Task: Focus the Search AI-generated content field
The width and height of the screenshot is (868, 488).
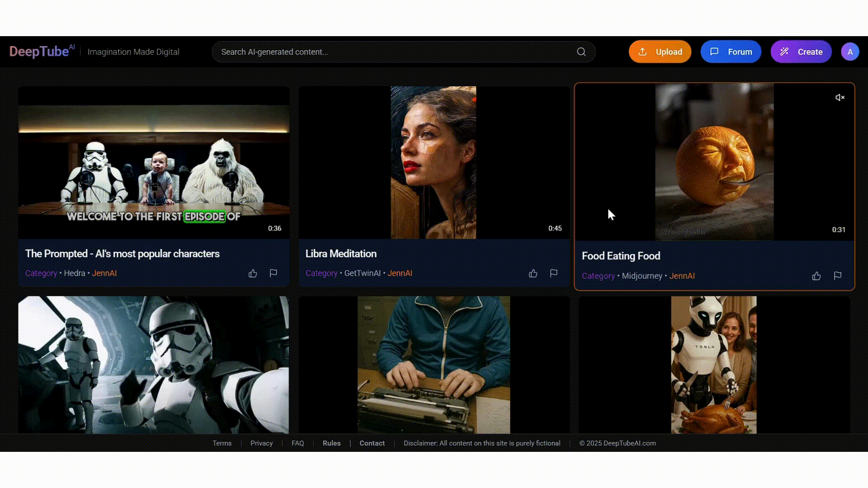Action: click(x=403, y=52)
